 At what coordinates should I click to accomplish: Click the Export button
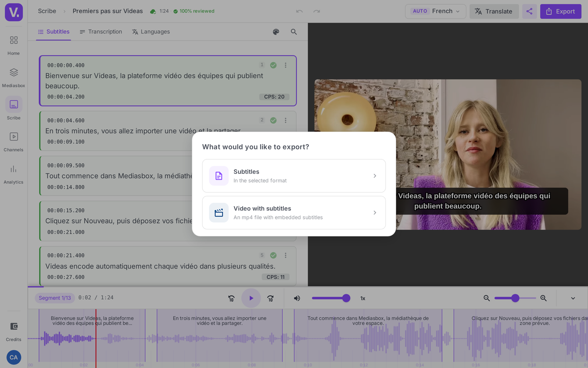coord(561,11)
